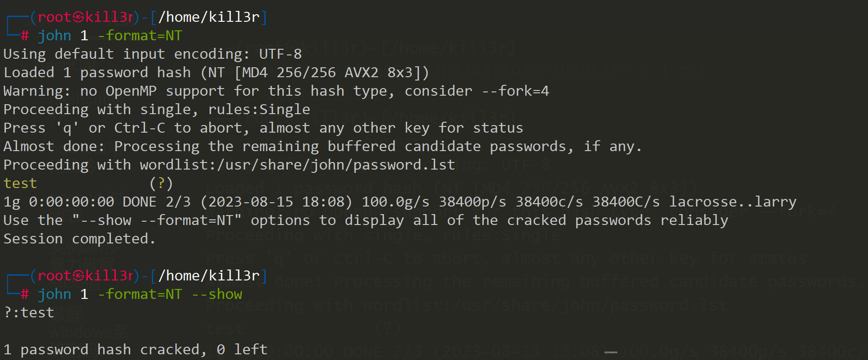Click the "1 password hash cracked, 0 left" line
This screenshot has width=868, height=360.
point(135,350)
